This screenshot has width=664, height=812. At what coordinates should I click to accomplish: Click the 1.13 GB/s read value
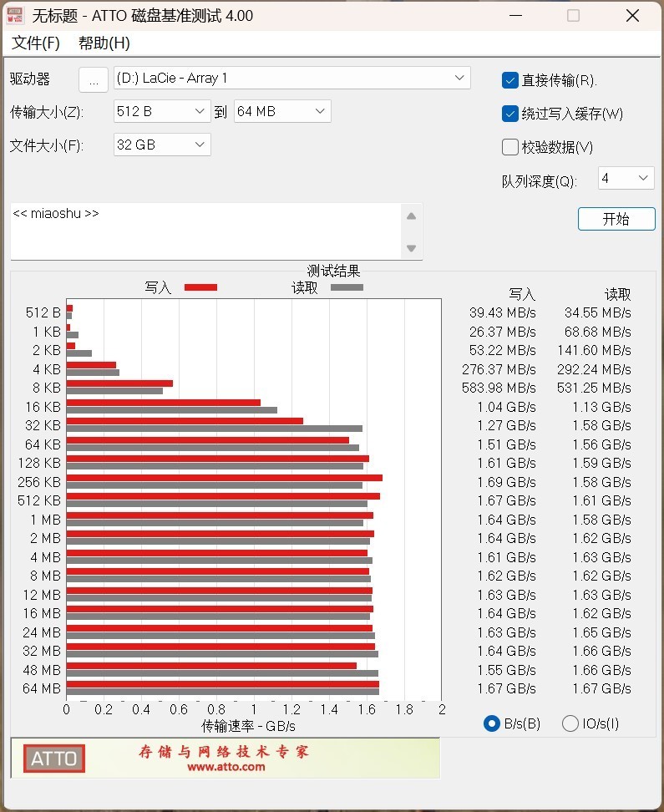(x=602, y=407)
